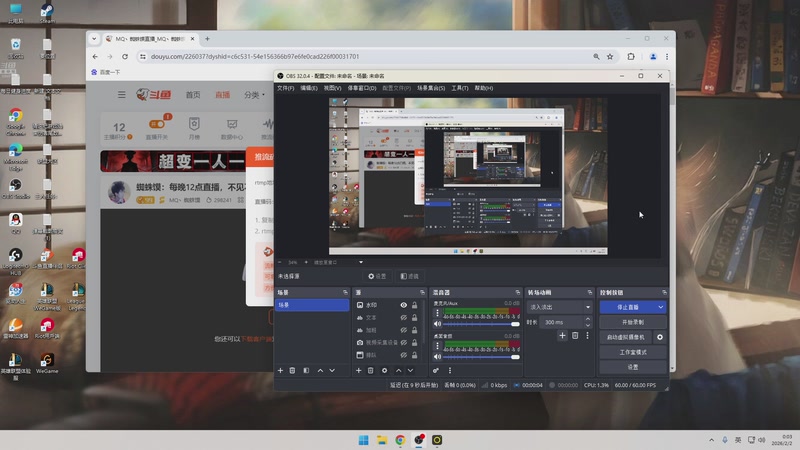This screenshot has width=800, height=450.
Task: Open the OBS Docks menu
Action: (x=362, y=88)
